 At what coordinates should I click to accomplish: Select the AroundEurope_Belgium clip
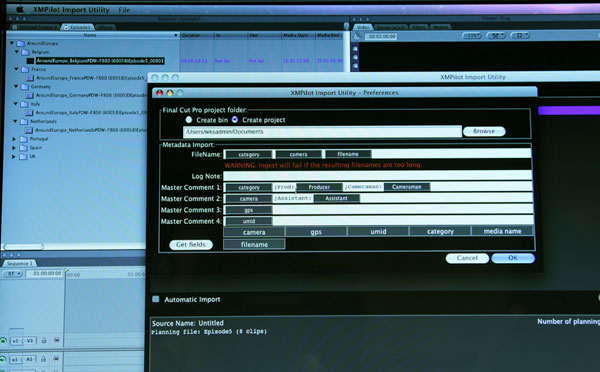point(100,60)
